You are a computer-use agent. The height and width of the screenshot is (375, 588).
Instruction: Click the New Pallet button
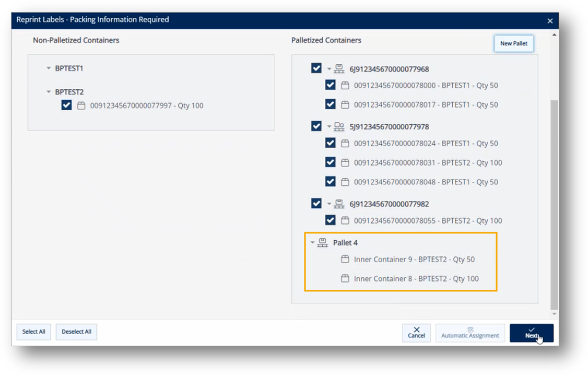[x=513, y=43]
